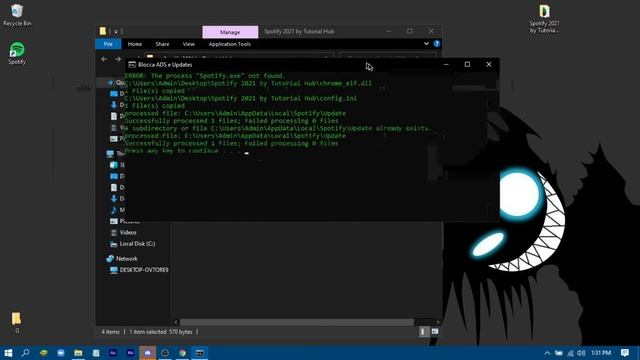Switch to the Home ribbon tab
The width and height of the screenshot is (640, 360).
135,44
